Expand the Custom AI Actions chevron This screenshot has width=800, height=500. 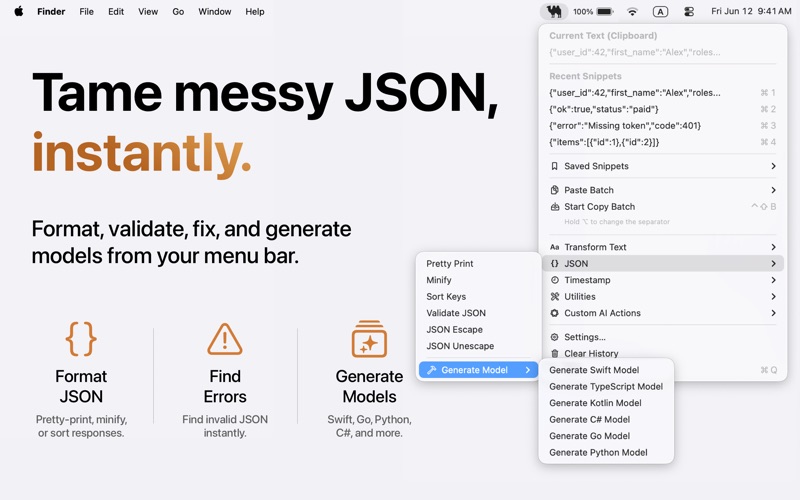[773, 313]
